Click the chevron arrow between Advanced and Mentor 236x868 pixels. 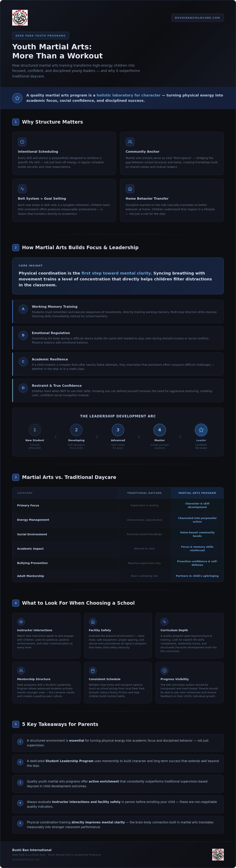pyautogui.click(x=139, y=437)
